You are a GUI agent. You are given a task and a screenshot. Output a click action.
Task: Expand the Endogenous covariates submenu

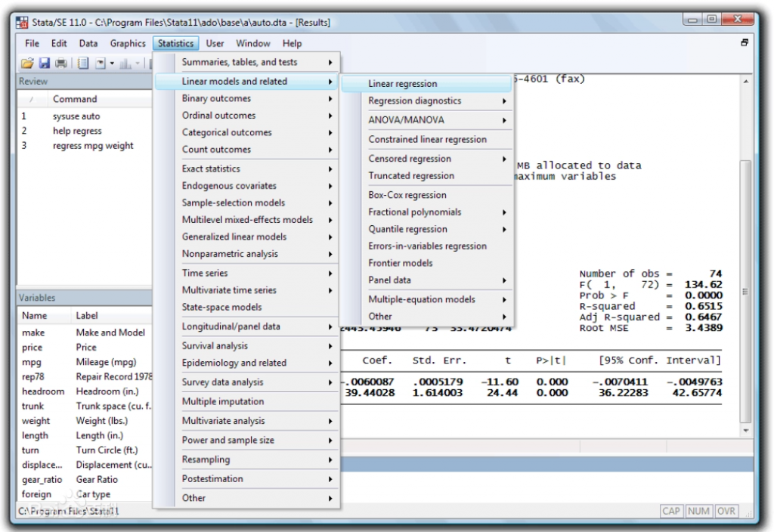tap(246, 186)
